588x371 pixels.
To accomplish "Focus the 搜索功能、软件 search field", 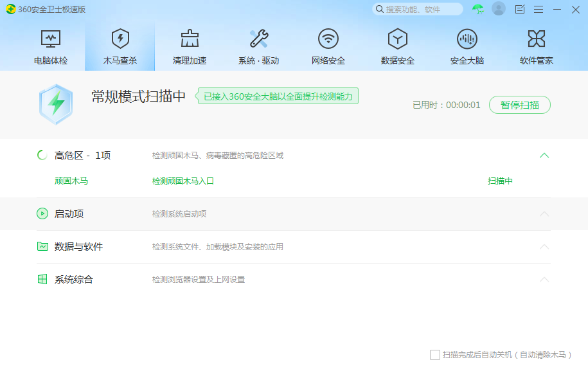I will click(417, 9).
